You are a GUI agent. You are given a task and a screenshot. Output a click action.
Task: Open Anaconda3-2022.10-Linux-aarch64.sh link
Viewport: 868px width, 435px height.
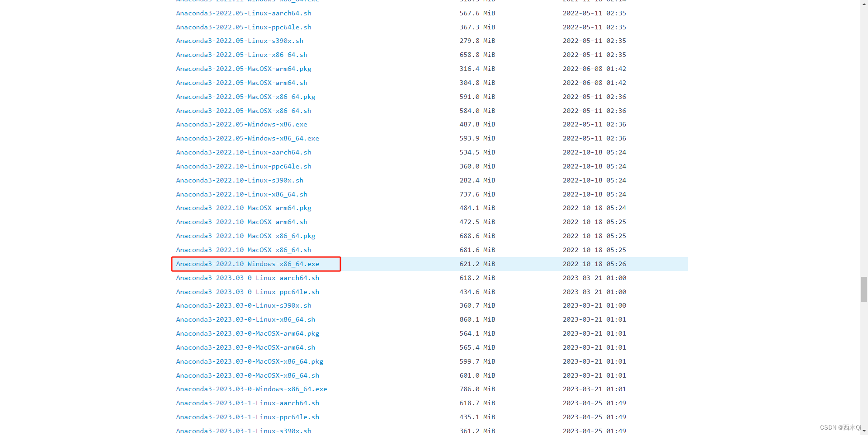(x=244, y=152)
